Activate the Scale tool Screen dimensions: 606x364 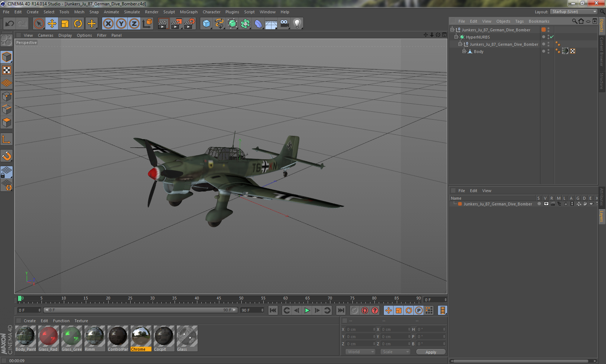(x=65, y=24)
